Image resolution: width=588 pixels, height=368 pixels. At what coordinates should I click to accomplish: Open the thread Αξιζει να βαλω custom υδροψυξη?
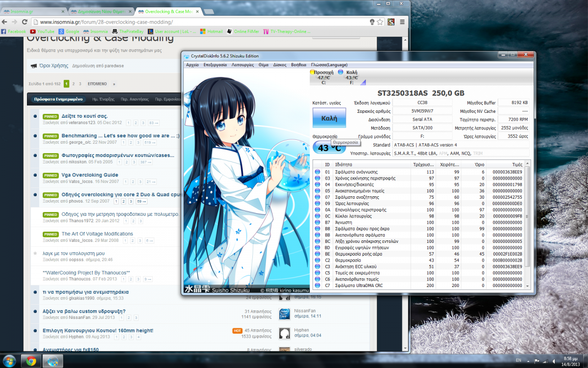(x=84, y=311)
